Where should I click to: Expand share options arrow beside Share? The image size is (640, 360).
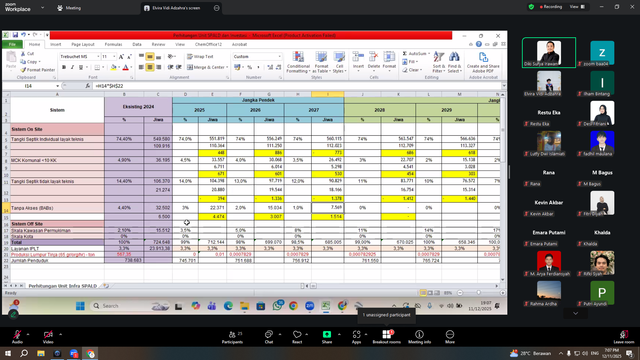tap(339, 334)
